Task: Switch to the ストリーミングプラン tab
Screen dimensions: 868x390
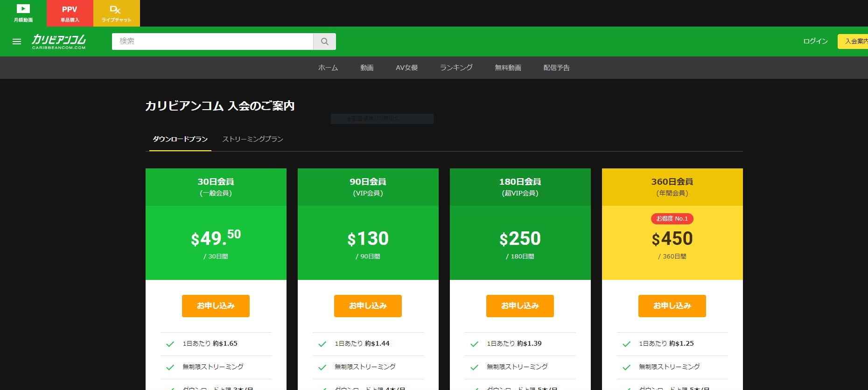Action: (x=253, y=139)
